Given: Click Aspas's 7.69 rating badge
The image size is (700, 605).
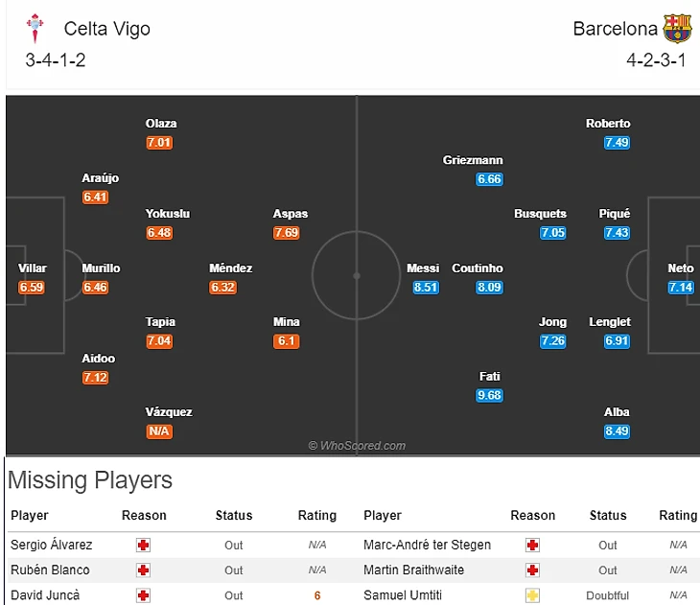Looking at the screenshot, I should pos(287,233).
